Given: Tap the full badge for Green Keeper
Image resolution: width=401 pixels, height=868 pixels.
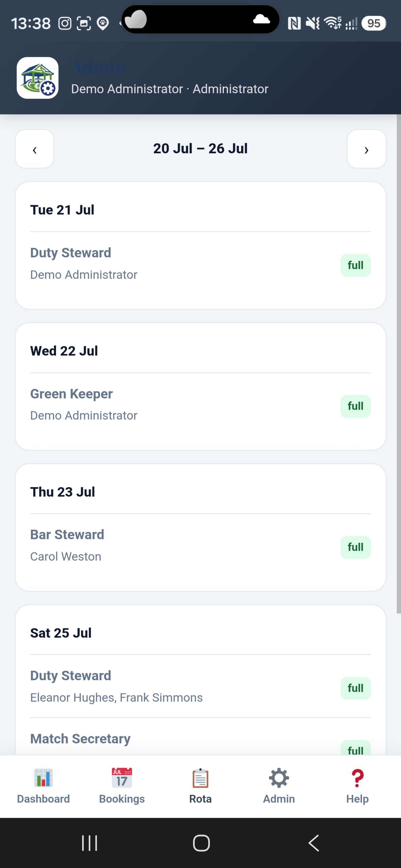Looking at the screenshot, I should coord(356,406).
